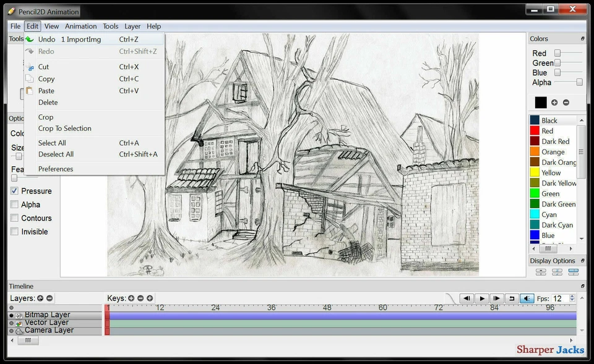Viewport: 594px width, 364px height.
Task: Click the Alpha slider handle
Action: (578, 82)
